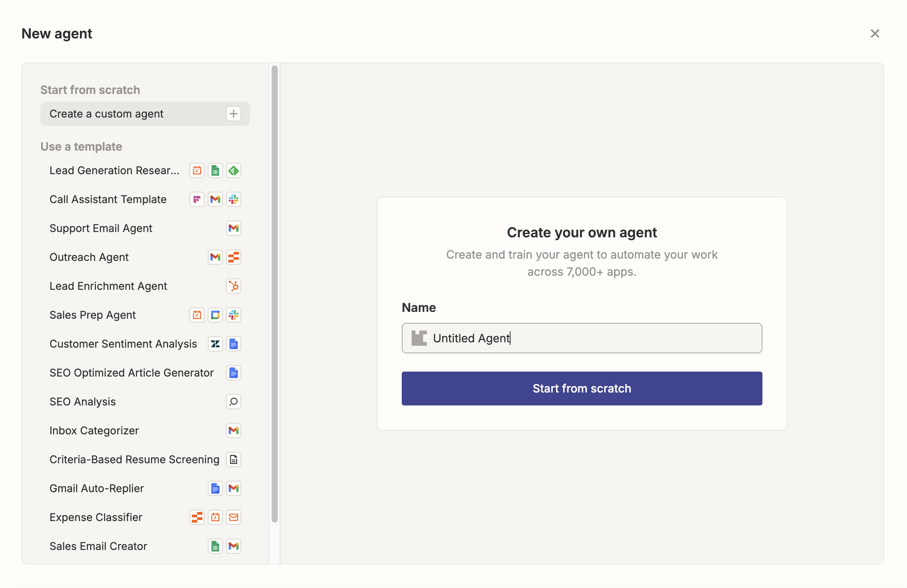Click the Schedule icon in Sales Prep Agent row
The image size is (907, 588).
pyautogui.click(x=197, y=315)
